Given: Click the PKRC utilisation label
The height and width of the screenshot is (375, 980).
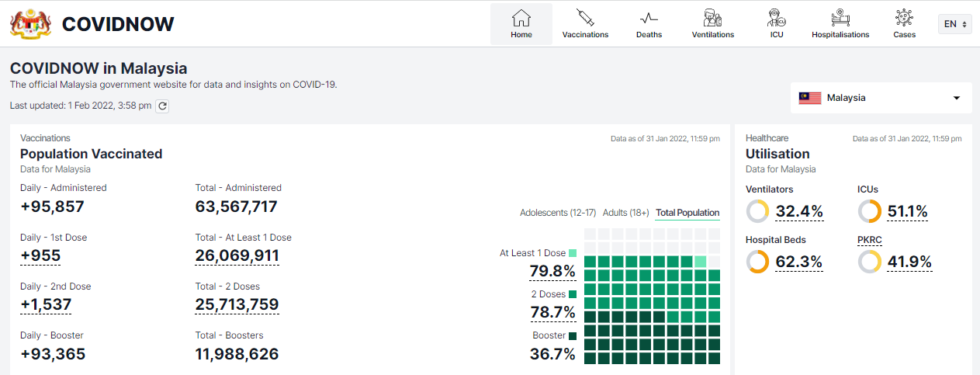Looking at the screenshot, I should point(870,240).
